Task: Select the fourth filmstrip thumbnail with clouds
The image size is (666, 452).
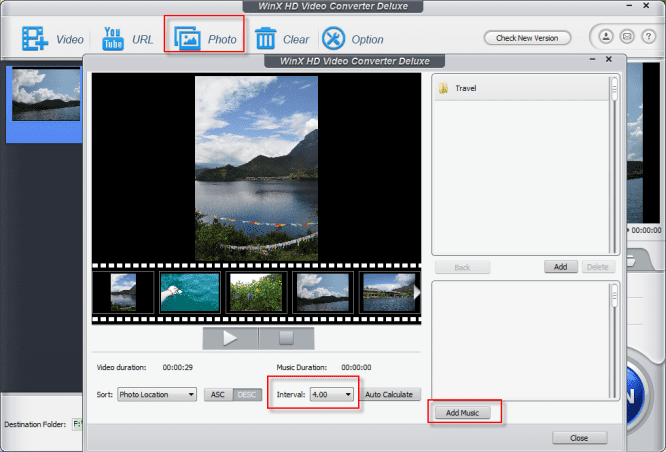Action: pyautogui.click(x=323, y=292)
